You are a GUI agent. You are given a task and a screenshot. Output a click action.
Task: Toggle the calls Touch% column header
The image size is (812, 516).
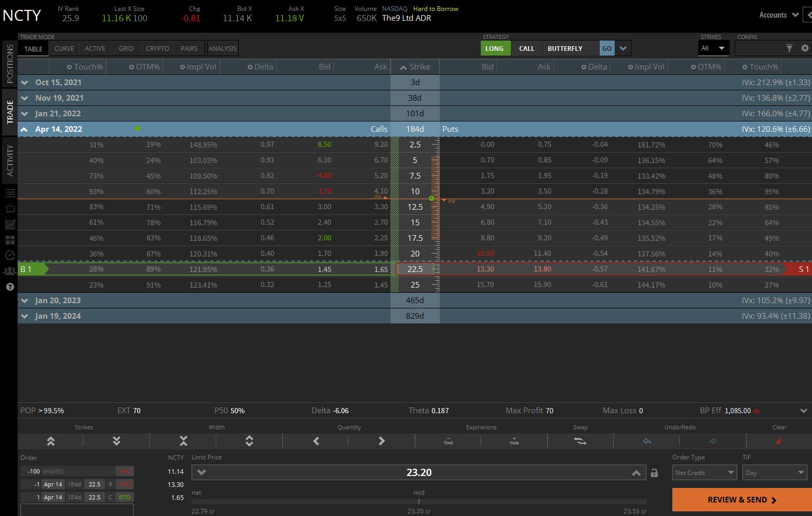[85, 66]
